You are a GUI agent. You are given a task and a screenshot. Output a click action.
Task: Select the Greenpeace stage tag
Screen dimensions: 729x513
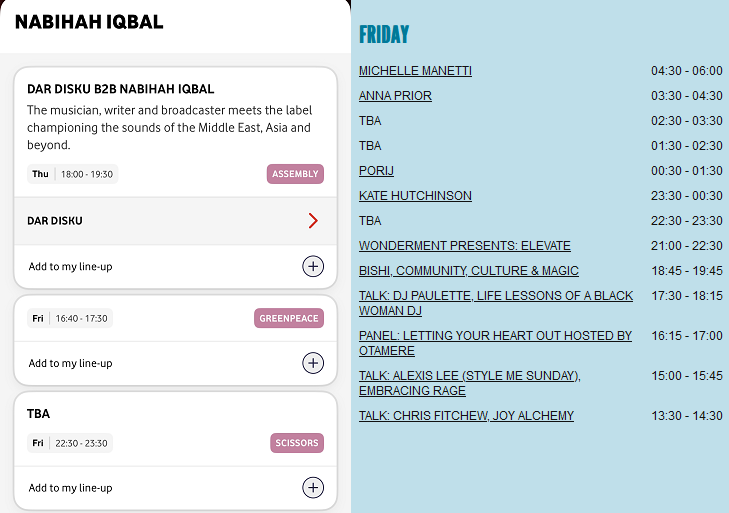tap(289, 318)
